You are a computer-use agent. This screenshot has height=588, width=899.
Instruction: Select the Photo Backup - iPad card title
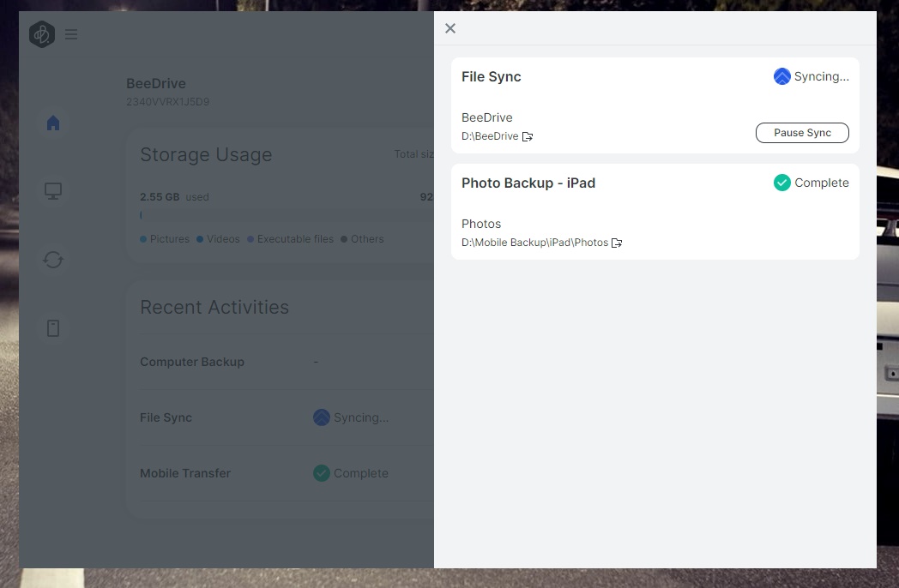click(x=528, y=183)
